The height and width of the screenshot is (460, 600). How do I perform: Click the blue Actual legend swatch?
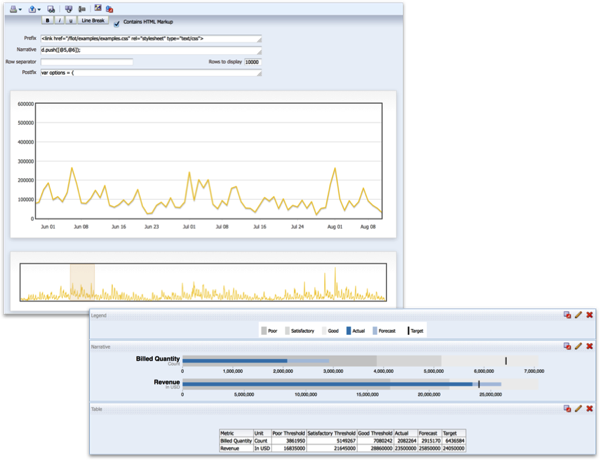coord(349,331)
